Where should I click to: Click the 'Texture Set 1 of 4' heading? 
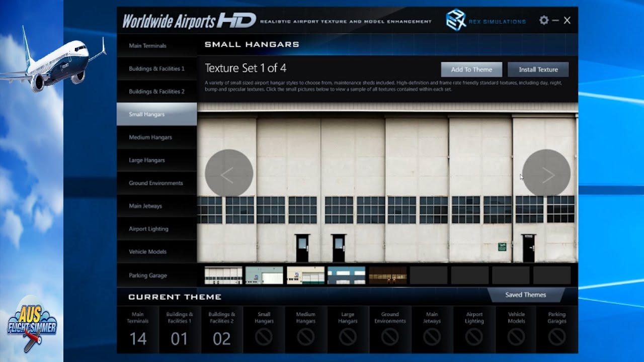246,68
